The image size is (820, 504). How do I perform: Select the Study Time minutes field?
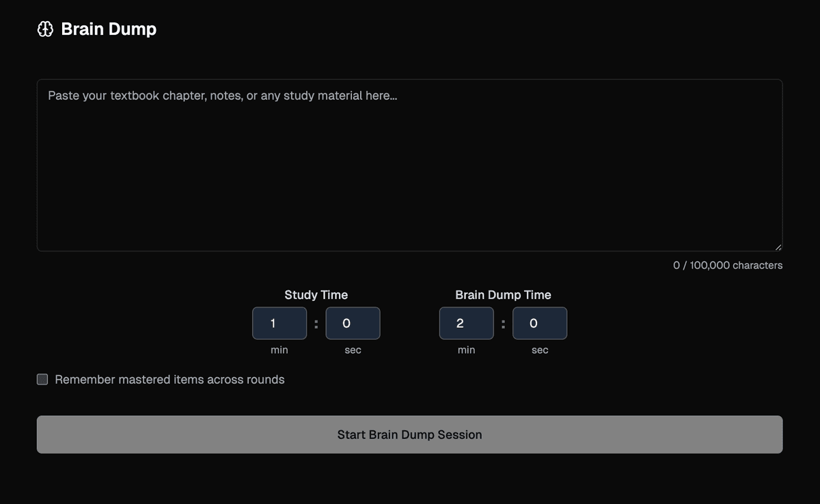click(x=279, y=323)
